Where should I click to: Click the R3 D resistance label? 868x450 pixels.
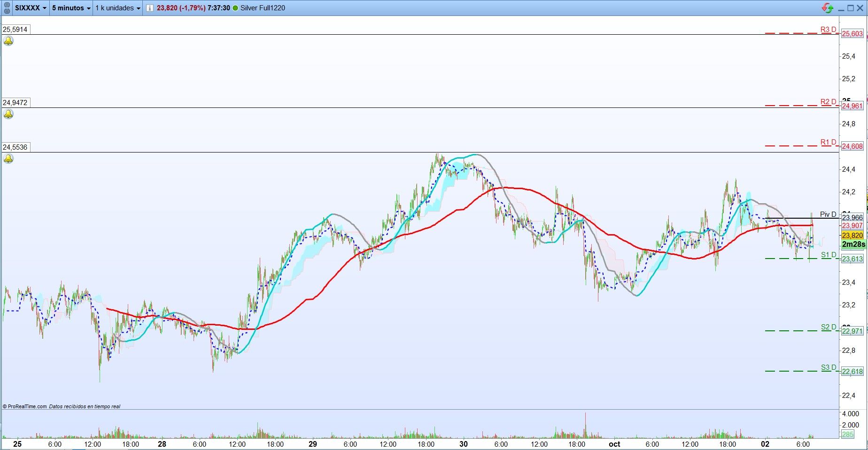pos(829,30)
